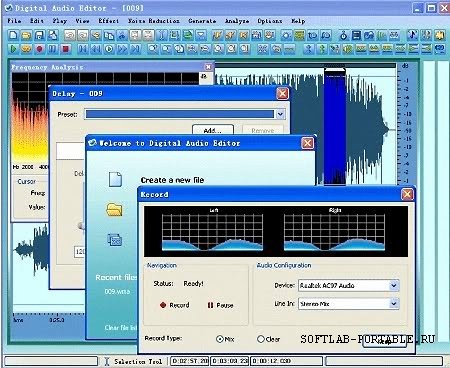The image size is (450, 368).
Task: Open the Analyze menu
Action: tap(237, 21)
